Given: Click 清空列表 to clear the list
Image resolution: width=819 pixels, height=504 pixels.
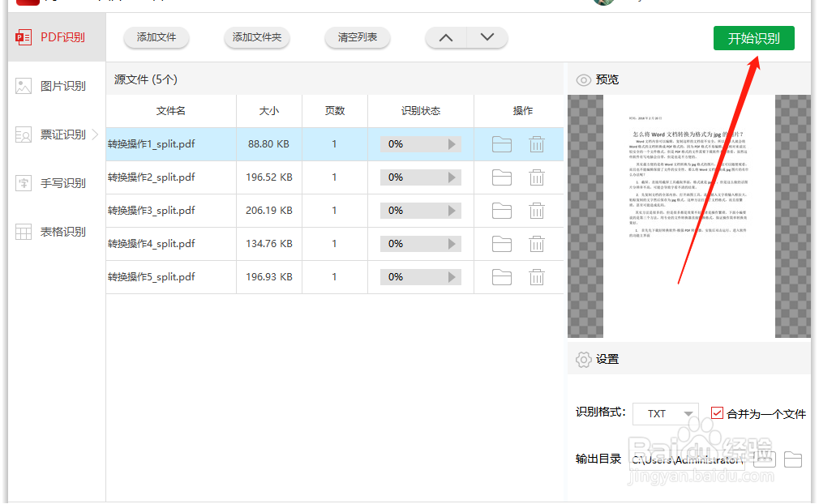Looking at the screenshot, I should point(357,37).
